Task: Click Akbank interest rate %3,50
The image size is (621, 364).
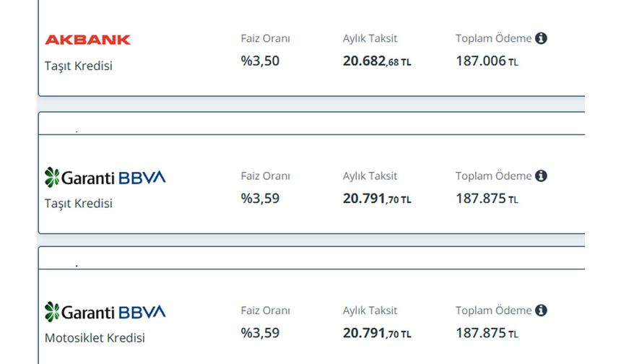Action: tap(260, 61)
